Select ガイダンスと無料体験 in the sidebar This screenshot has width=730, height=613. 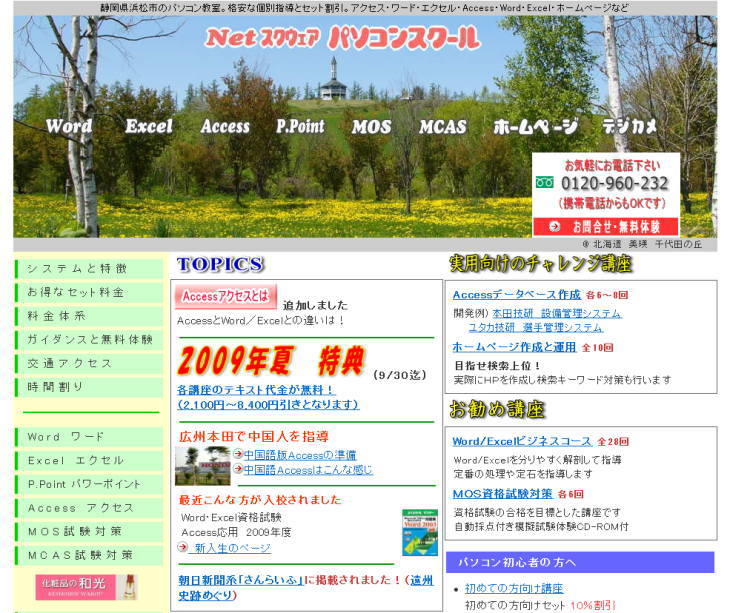click(89, 339)
